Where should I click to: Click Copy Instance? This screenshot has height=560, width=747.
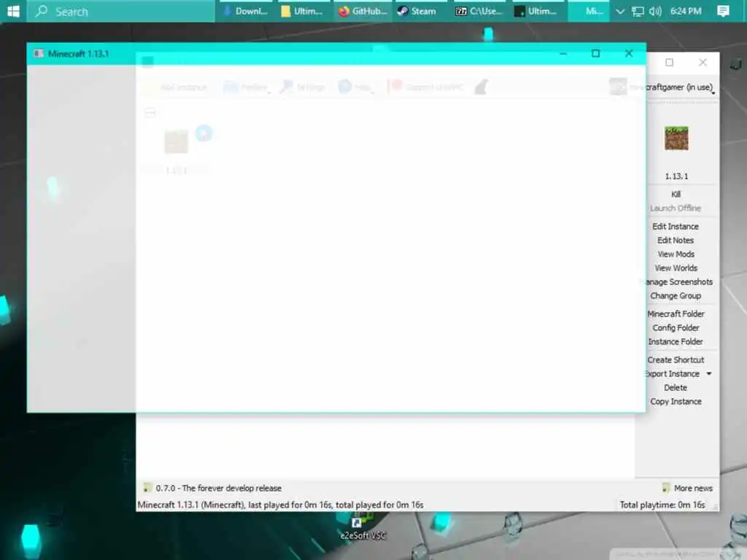[676, 401]
